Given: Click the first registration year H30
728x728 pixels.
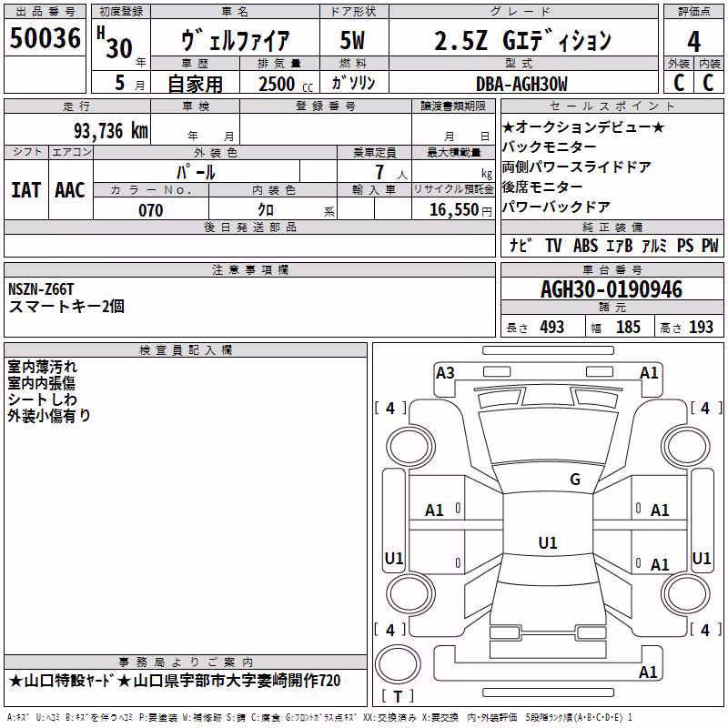Looking at the screenshot, I should [116, 44].
